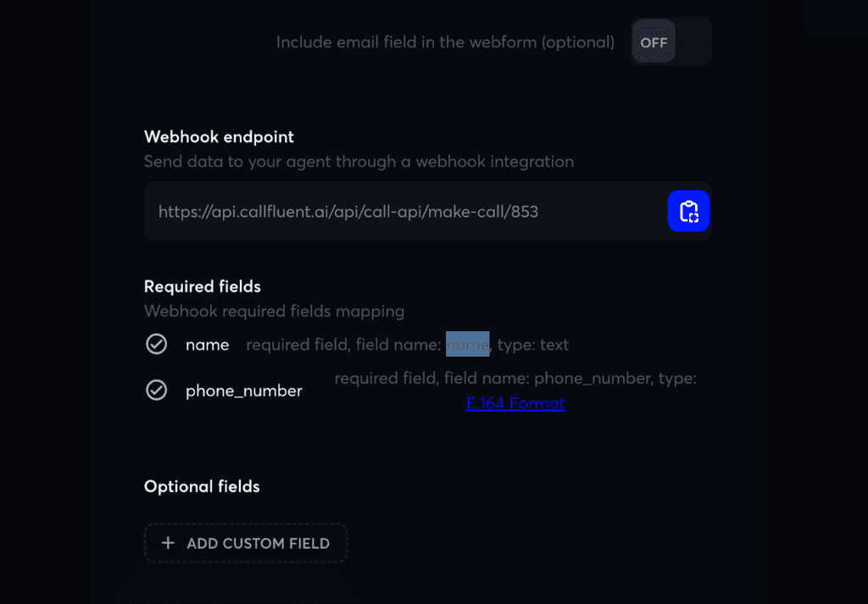Click the Send data to your agent description
Screen dimensions: 868x604
point(359,161)
